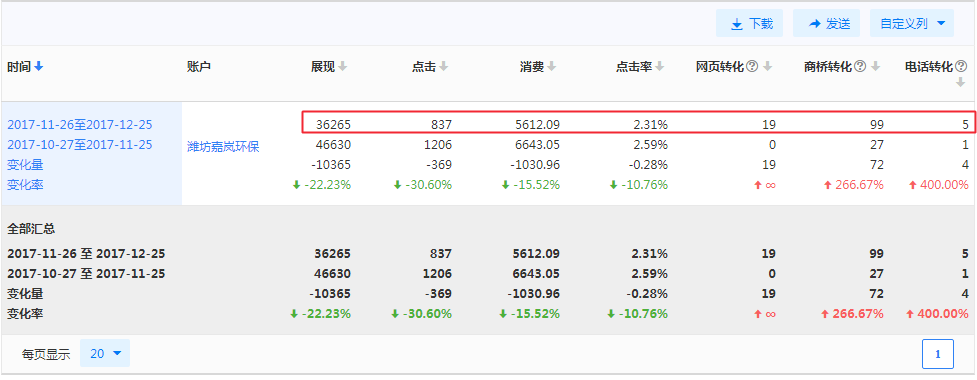Viewport: 977px width, 380px height.
Task: Sort by 商桥转化 column arrow icon
Action: tap(875, 67)
